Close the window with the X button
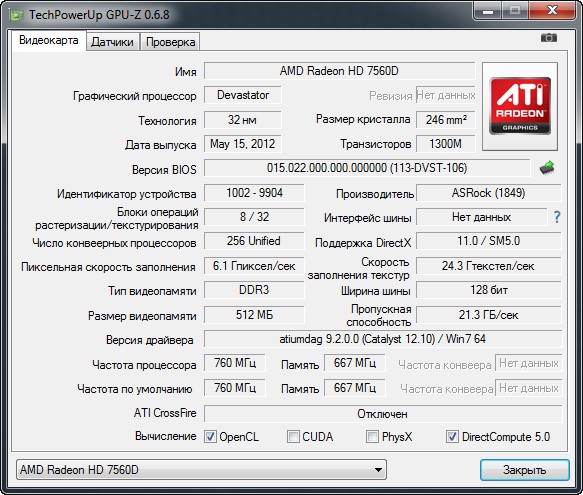Screen dimensions: 583x495 552,11
